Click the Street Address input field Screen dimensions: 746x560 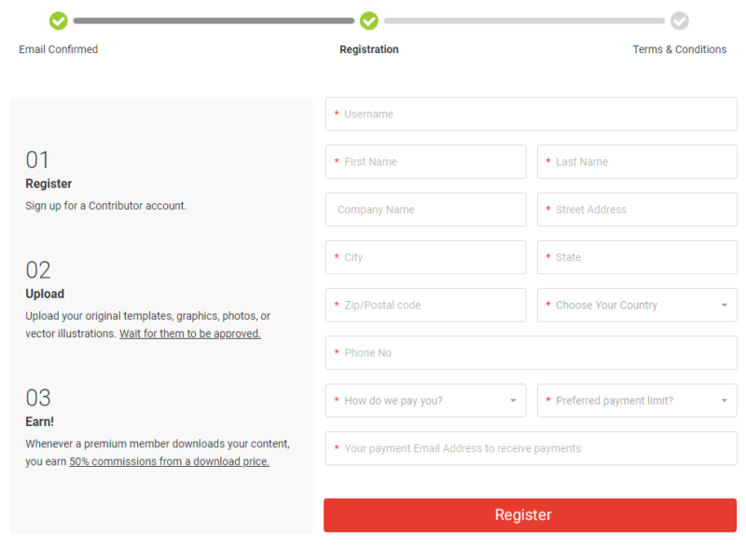tap(637, 209)
